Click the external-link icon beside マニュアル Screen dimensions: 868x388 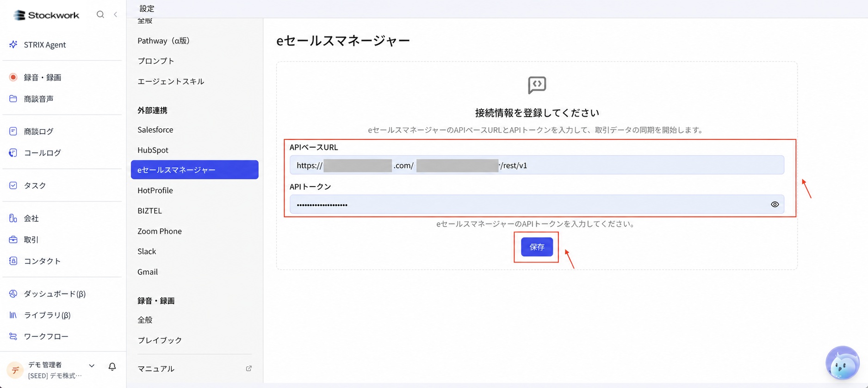click(x=248, y=369)
